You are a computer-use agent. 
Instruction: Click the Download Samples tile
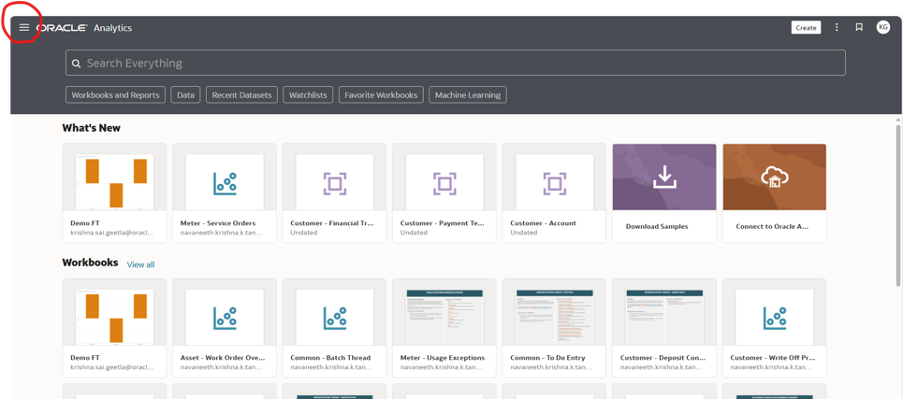click(x=664, y=192)
